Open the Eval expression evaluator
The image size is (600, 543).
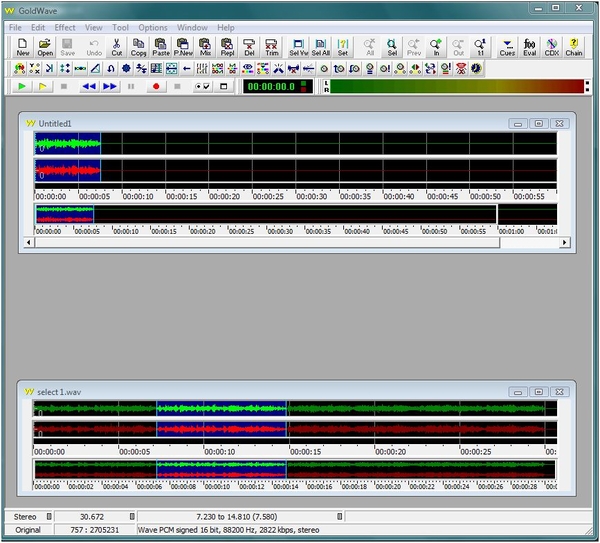pos(529,47)
